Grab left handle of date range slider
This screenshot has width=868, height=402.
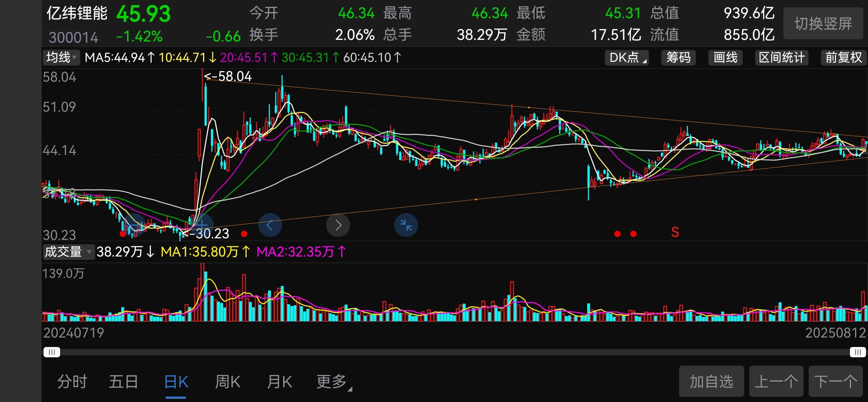click(52, 352)
